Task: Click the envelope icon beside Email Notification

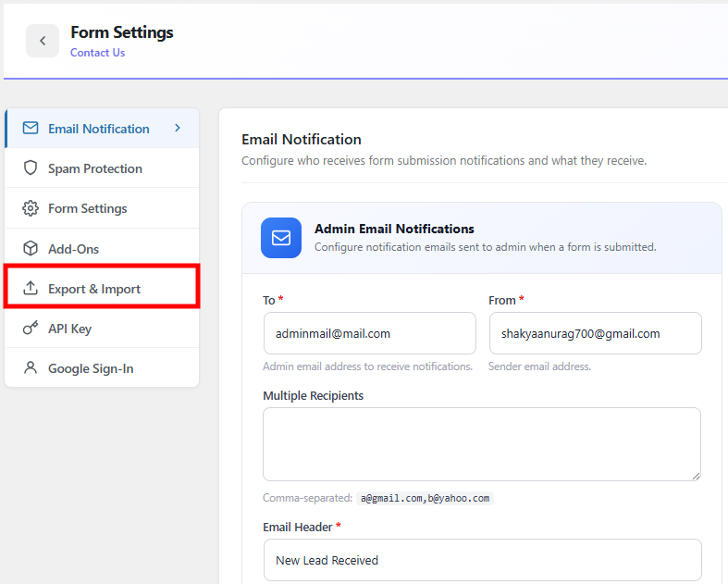Action: point(31,129)
